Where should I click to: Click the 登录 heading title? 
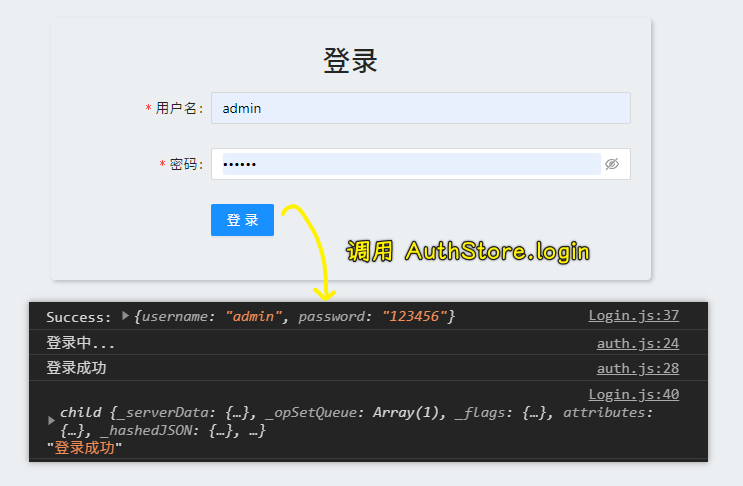click(350, 60)
